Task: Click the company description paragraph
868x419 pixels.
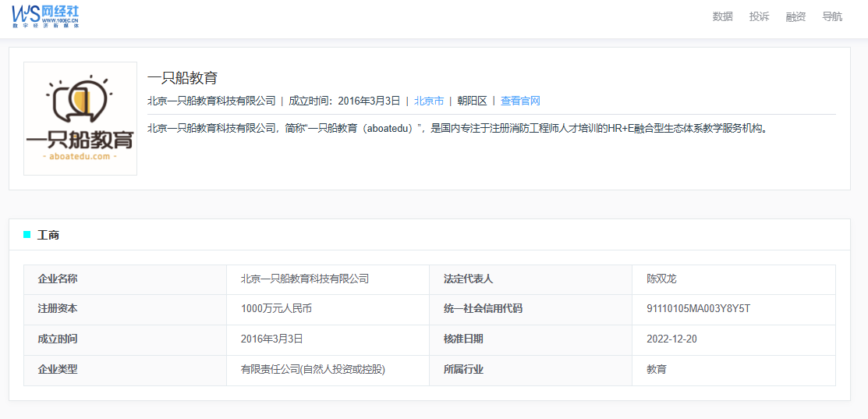Action: [x=457, y=129]
